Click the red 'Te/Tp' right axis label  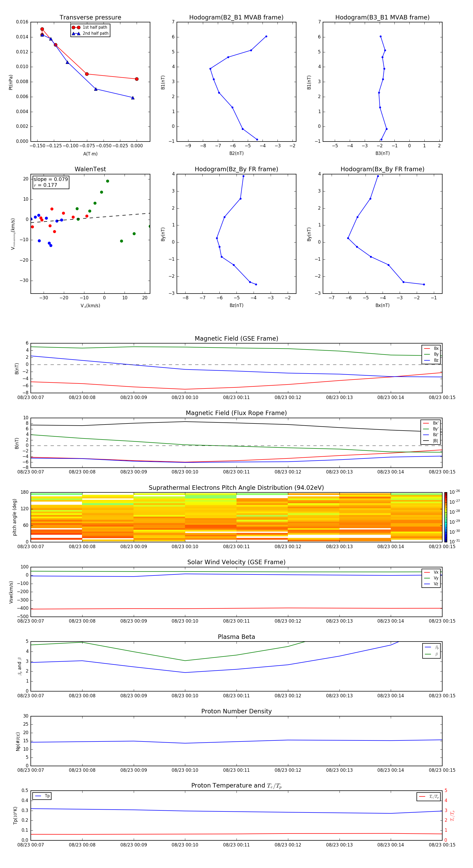click(x=452, y=815)
